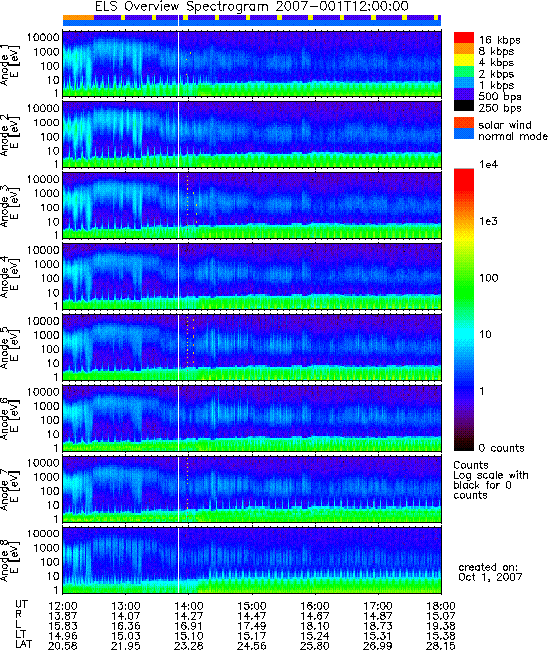Click the 'Anode 1 E [eV]' axis label
Viewport: 548px width, 650px height.
pyautogui.click(x=9, y=64)
